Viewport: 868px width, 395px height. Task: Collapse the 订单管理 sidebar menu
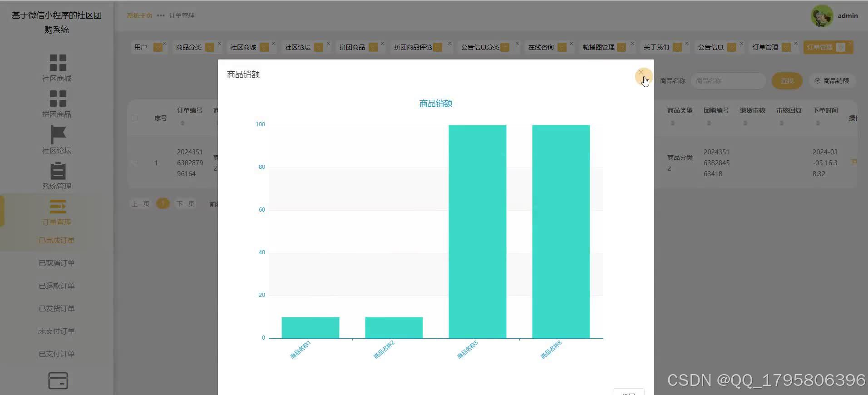point(57,211)
